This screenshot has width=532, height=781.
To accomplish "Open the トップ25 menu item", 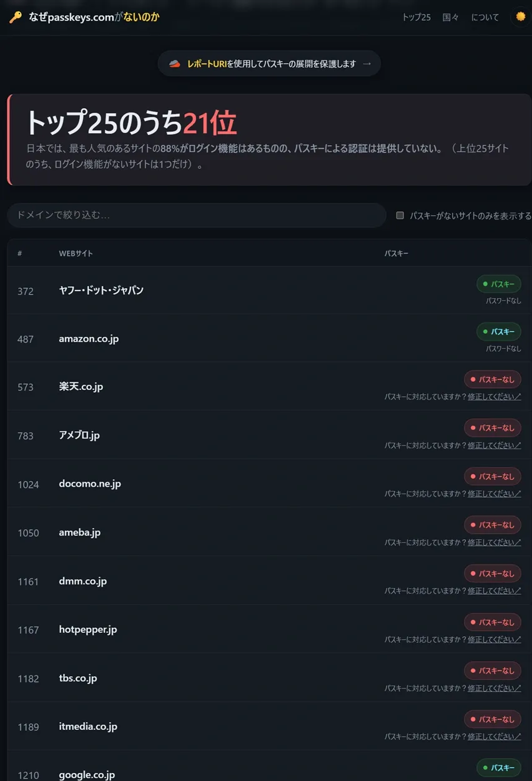I will (x=416, y=17).
